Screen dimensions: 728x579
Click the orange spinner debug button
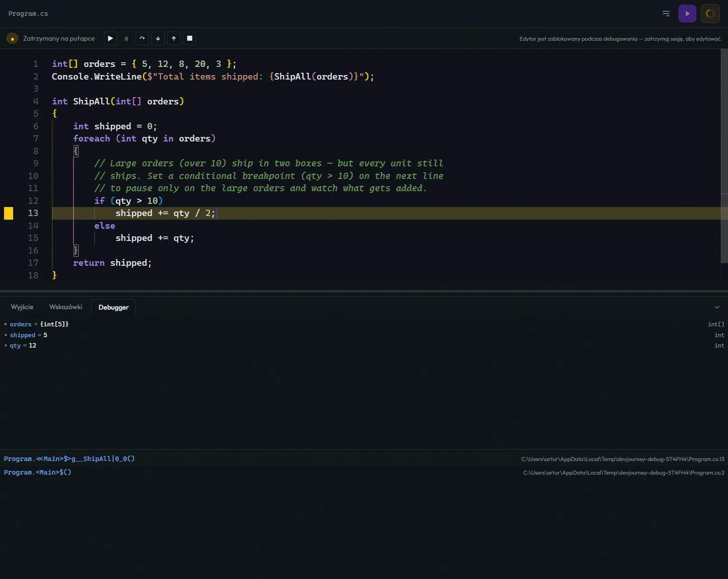click(710, 14)
